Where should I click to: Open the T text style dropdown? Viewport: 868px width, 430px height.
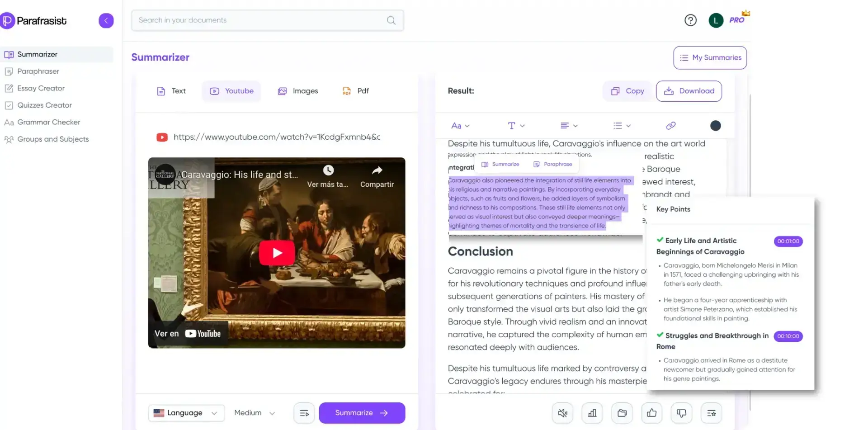click(x=516, y=126)
